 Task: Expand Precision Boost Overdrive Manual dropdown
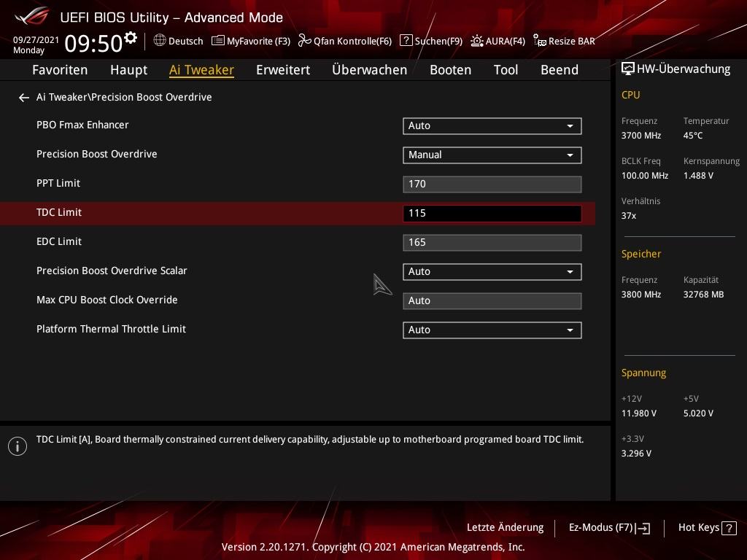point(492,155)
